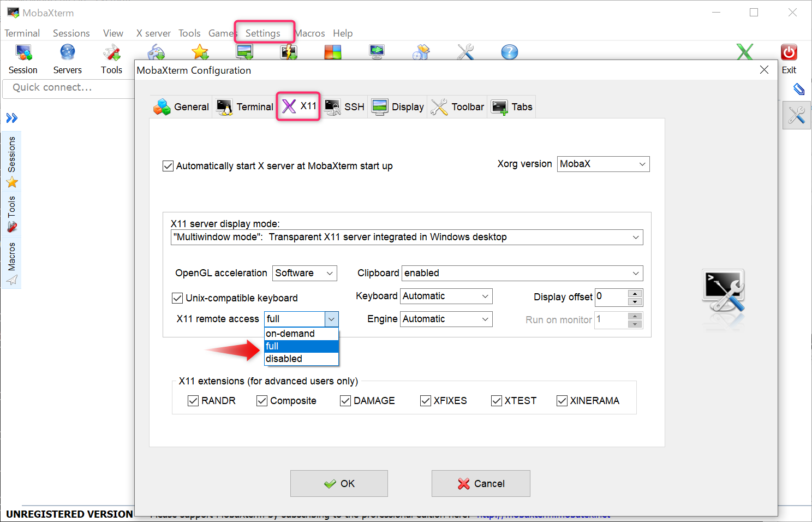Screen dimensions: 812x522
Task: Open the Clipboard dropdown
Action: 522,273
